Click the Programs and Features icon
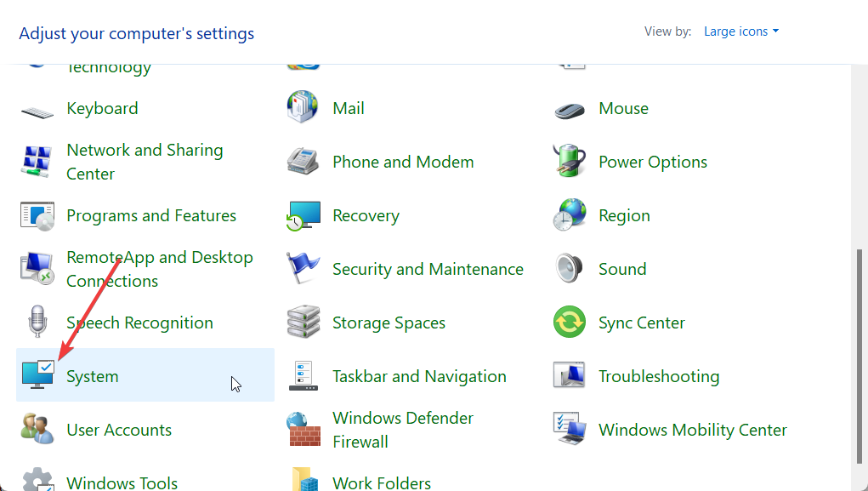 [x=37, y=216]
